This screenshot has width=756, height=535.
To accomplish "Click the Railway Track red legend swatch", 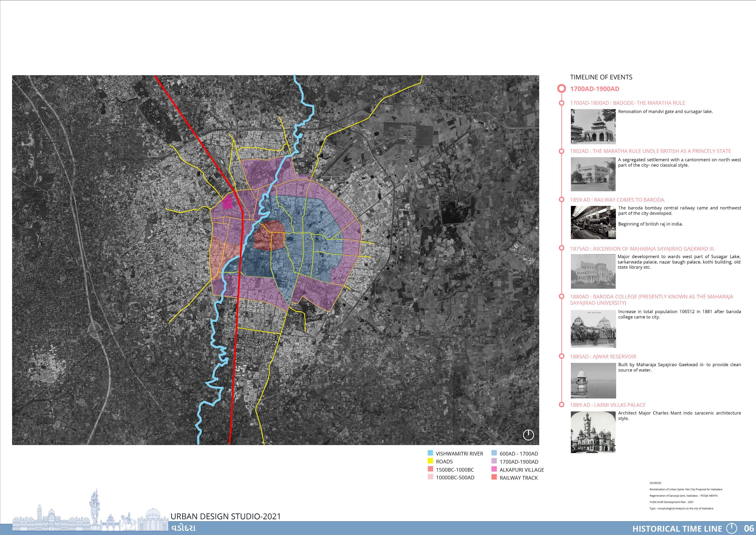I will coord(494,477).
